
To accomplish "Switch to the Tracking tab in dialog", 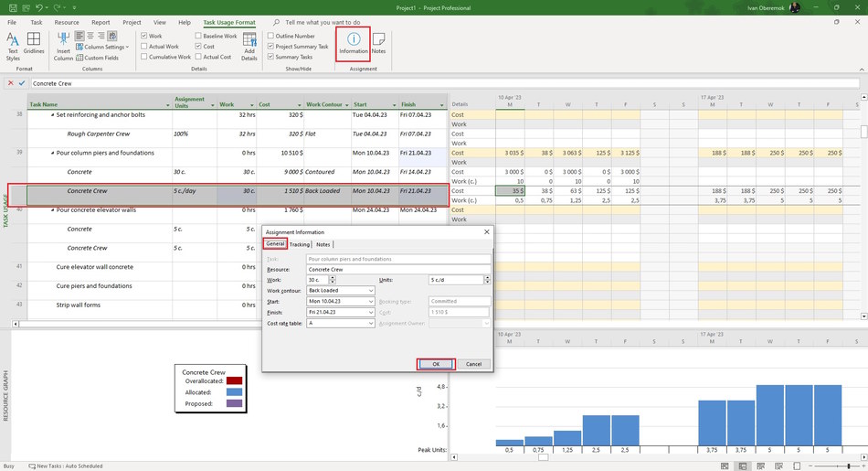I will [x=300, y=244].
